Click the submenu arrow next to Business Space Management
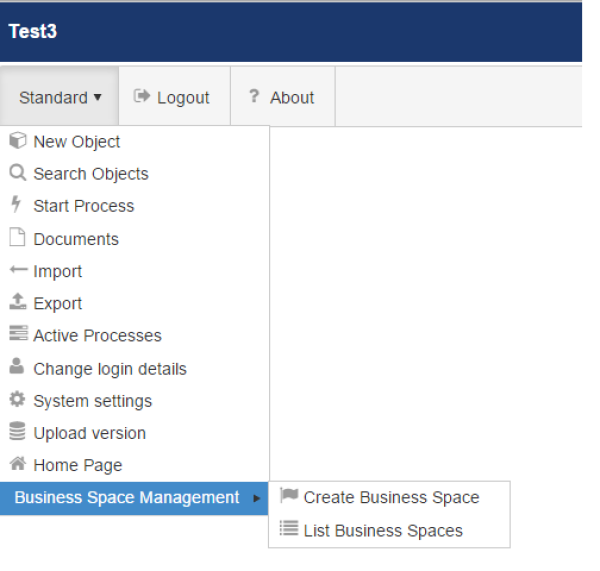The height and width of the screenshot is (571, 600). point(257,498)
